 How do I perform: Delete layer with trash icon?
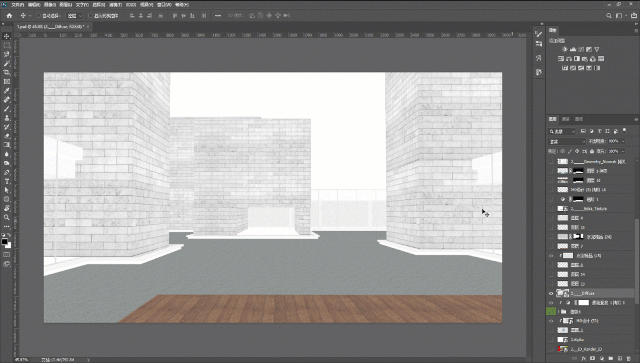[629, 358]
